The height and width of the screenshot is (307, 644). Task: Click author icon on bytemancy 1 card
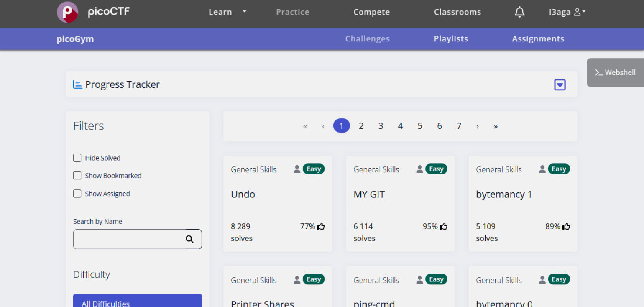(542, 169)
